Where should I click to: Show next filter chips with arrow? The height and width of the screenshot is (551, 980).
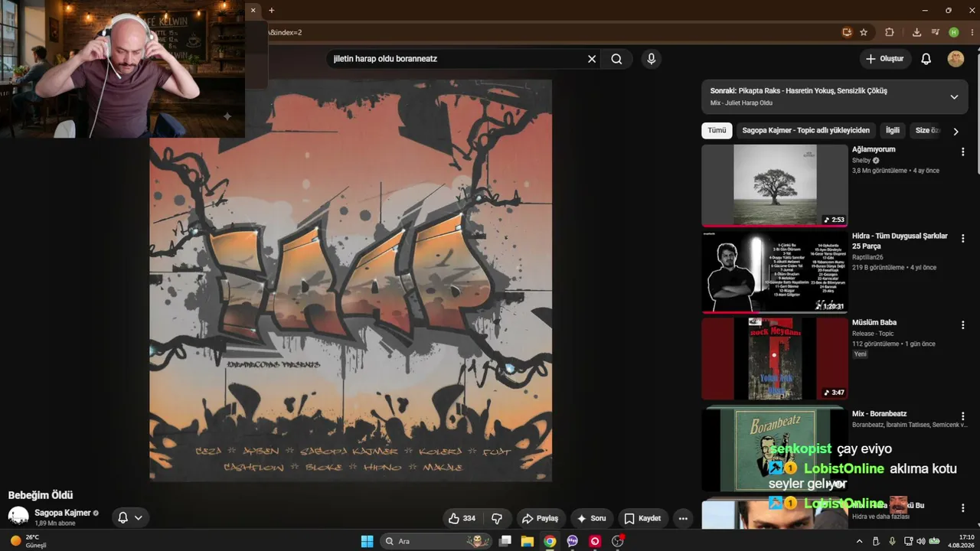coord(955,131)
